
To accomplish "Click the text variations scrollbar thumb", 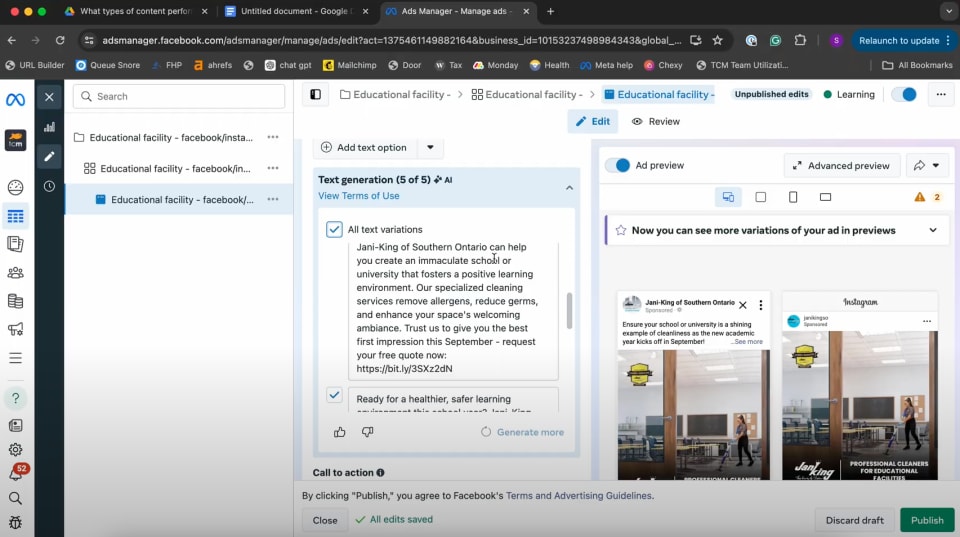I will point(569,310).
